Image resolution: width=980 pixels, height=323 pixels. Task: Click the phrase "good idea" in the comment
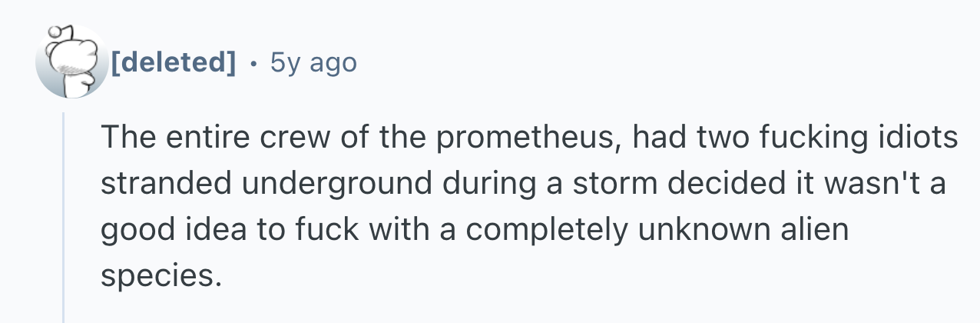(174, 230)
